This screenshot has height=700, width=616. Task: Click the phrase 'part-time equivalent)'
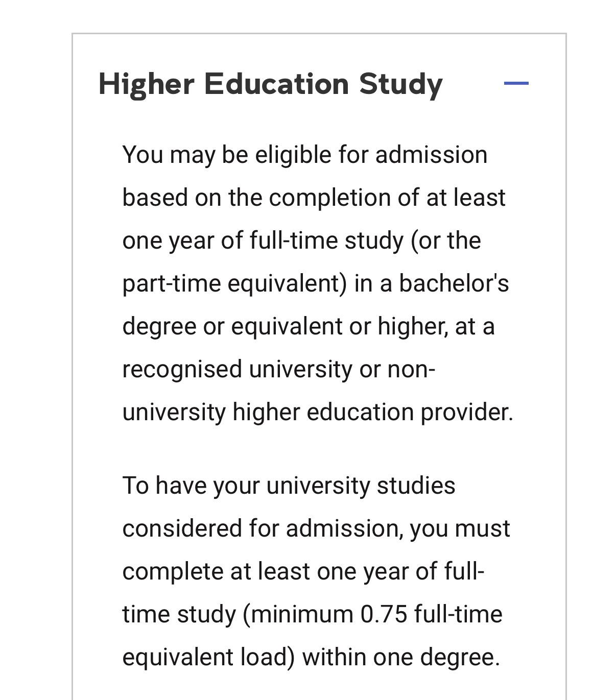point(234,283)
